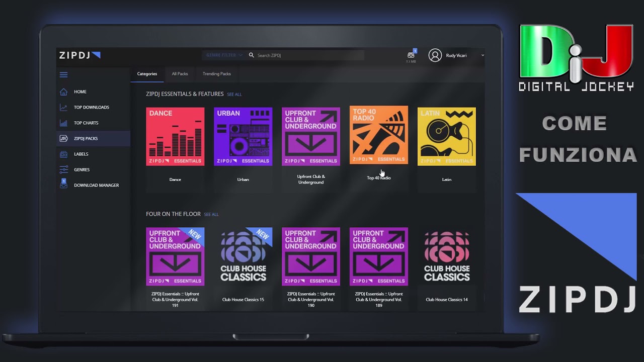Click the ZIPDJ Packs sidebar icon
Viewport: 644px width, 362px height.
click(x=63, y=138)
